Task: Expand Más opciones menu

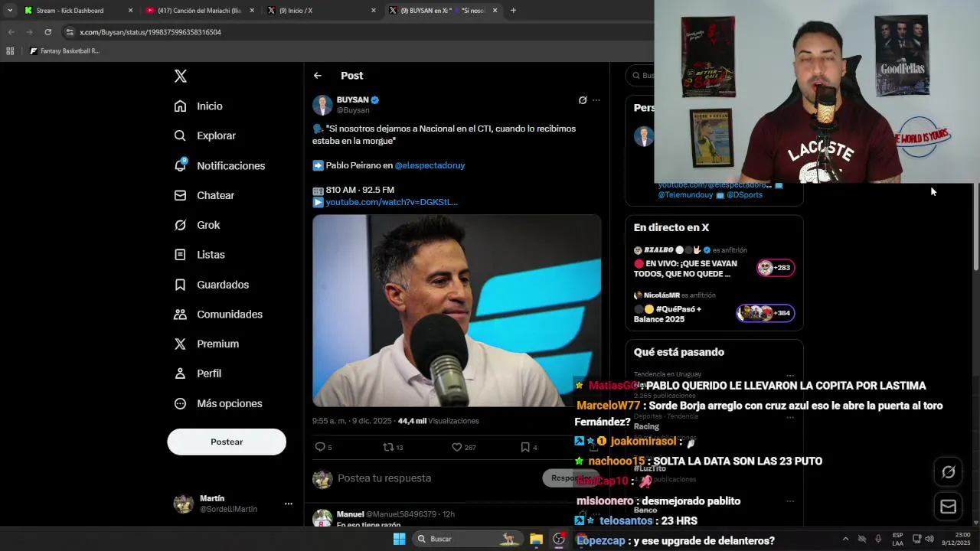Action: coord(218,403)
